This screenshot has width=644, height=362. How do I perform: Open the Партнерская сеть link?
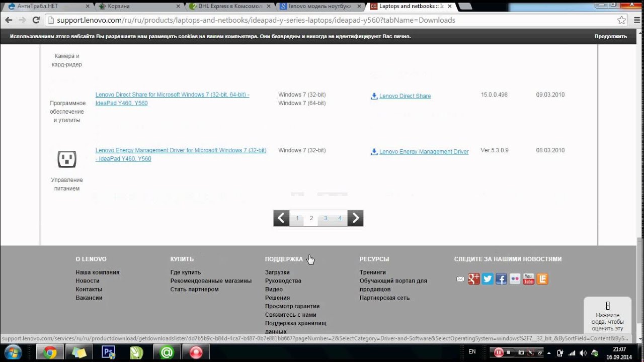[385, 298]
